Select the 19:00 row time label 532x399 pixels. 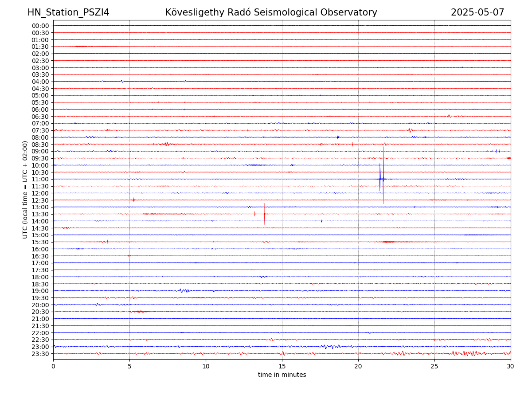click(40, 291)
